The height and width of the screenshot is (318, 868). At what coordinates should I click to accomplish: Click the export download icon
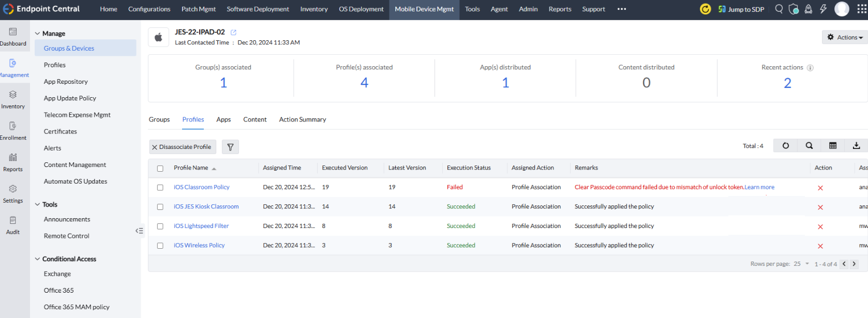[856, 146]
